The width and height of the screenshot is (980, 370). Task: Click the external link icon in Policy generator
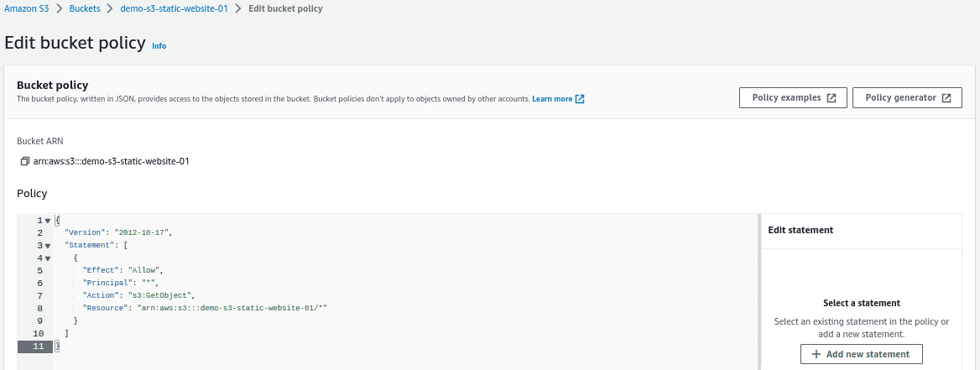(946, 98)
